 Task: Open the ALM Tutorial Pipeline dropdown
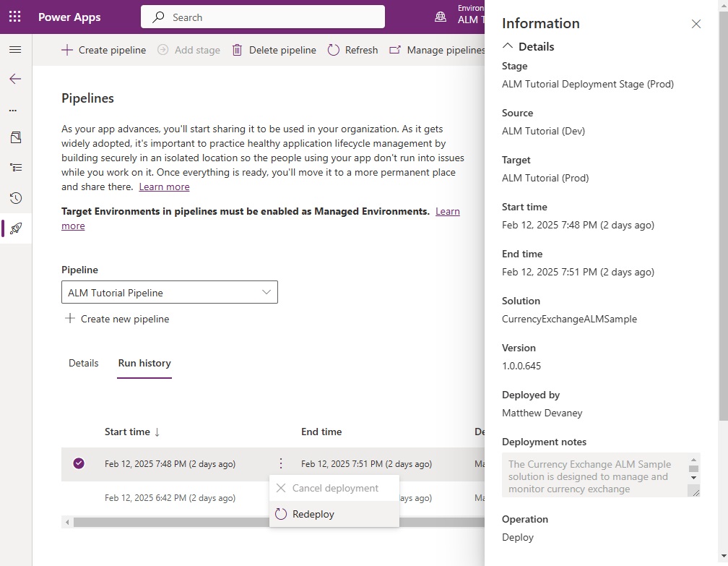170,292
